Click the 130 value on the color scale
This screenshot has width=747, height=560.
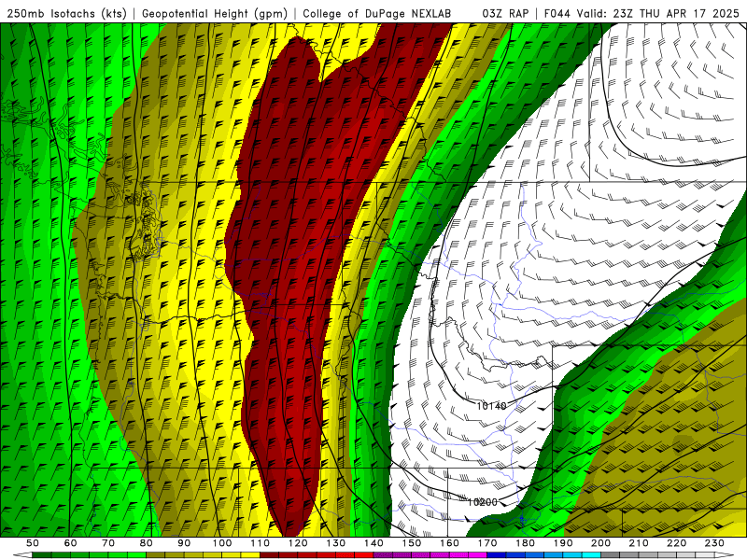(336, 543)
